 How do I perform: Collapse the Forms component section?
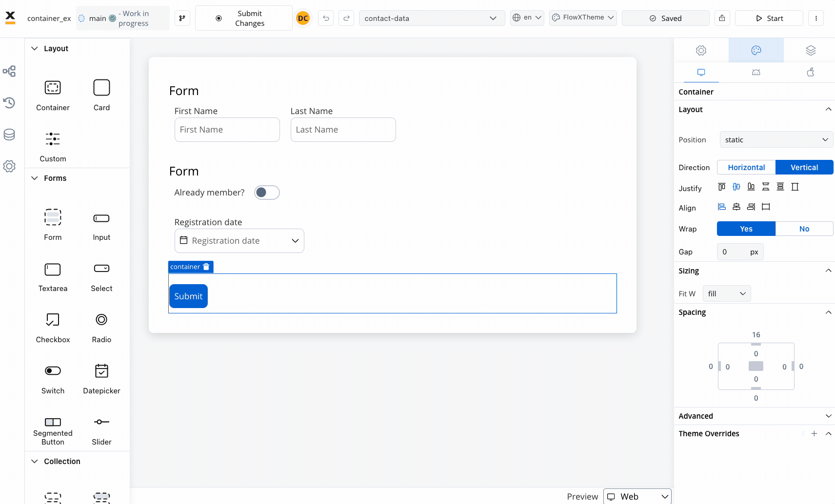click(35, 178)
